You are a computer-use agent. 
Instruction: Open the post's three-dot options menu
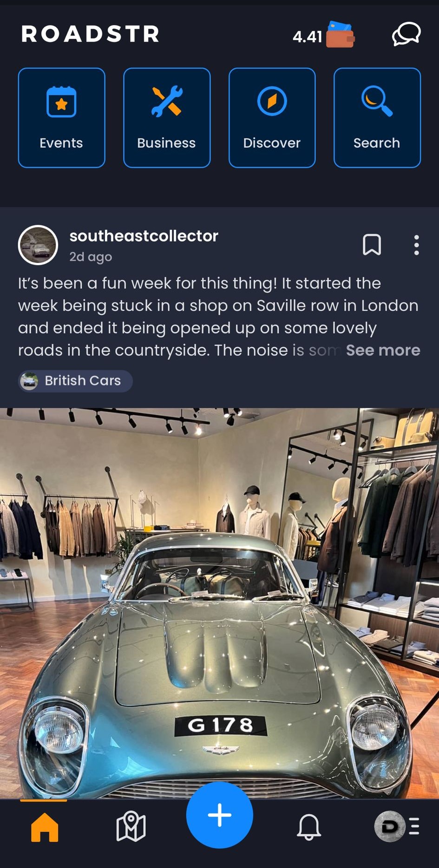(x=416, y=245)
